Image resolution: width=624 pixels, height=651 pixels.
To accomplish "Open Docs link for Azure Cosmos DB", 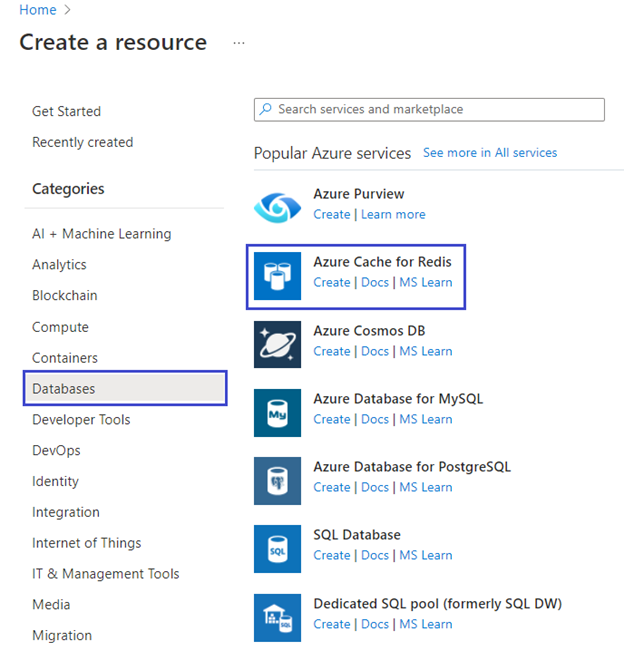I will coord(375,351).
